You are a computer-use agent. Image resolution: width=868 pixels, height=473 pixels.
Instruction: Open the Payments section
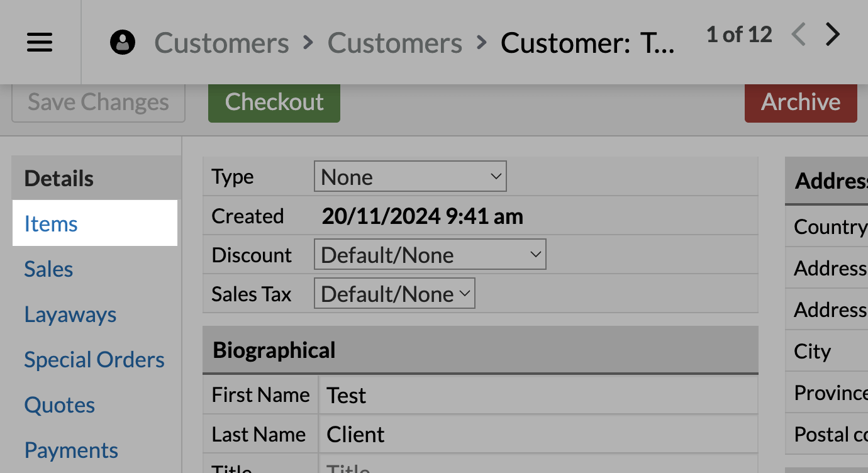[x=71, y=450]
